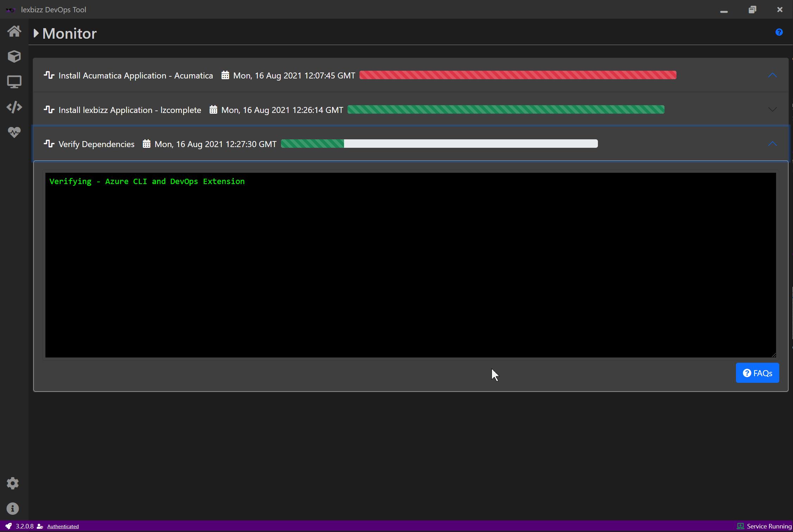Restore down the lexbizz DevOps Tool window

click(752, 10)
